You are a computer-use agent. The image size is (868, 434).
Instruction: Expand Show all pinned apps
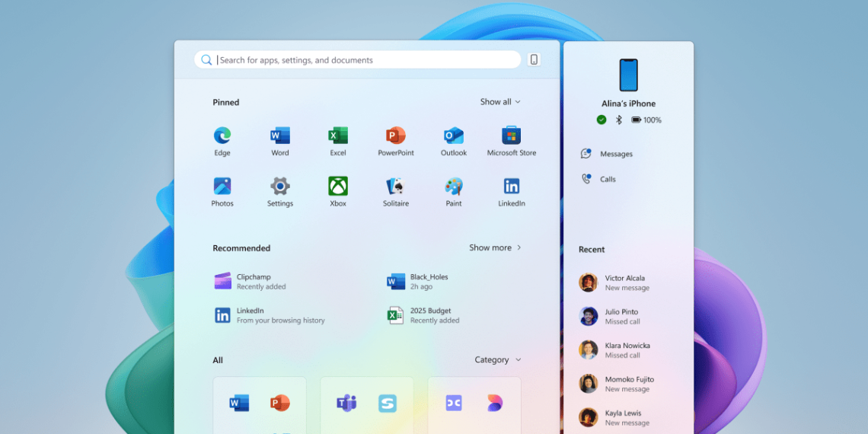[x=500, y=102]
